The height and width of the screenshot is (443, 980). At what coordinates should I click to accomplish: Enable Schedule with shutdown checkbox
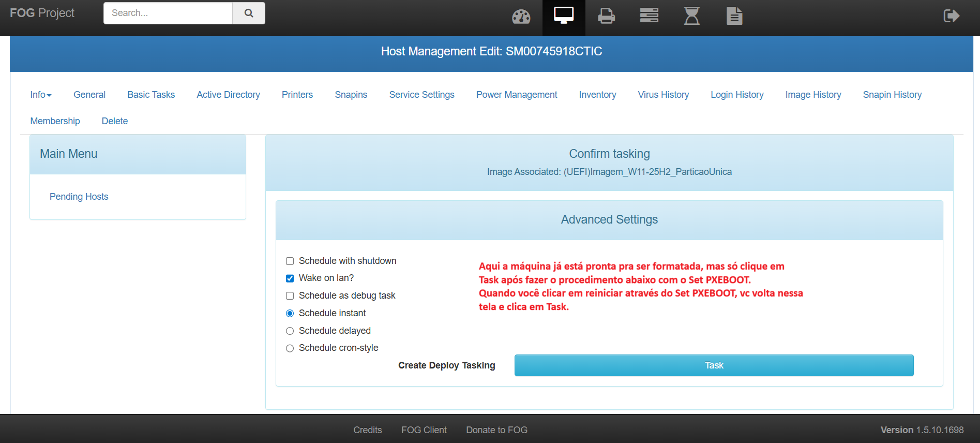coord(290,261)
